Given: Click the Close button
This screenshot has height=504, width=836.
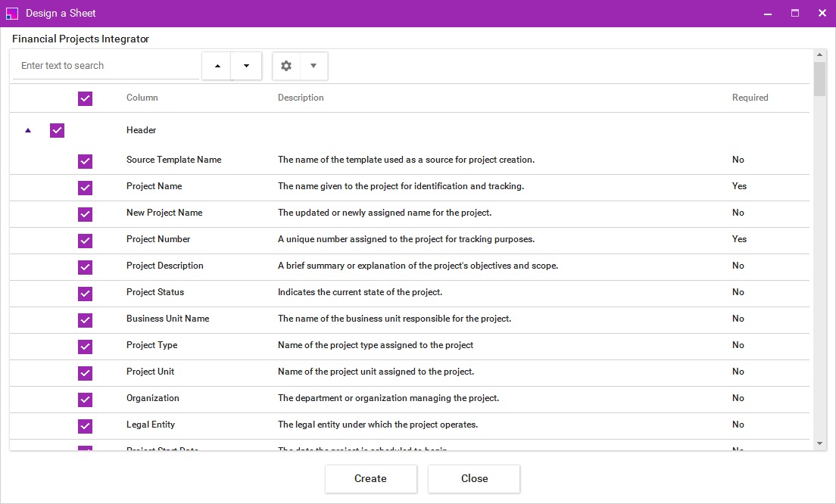Looking at the screenshot, I should click(474, 478).
